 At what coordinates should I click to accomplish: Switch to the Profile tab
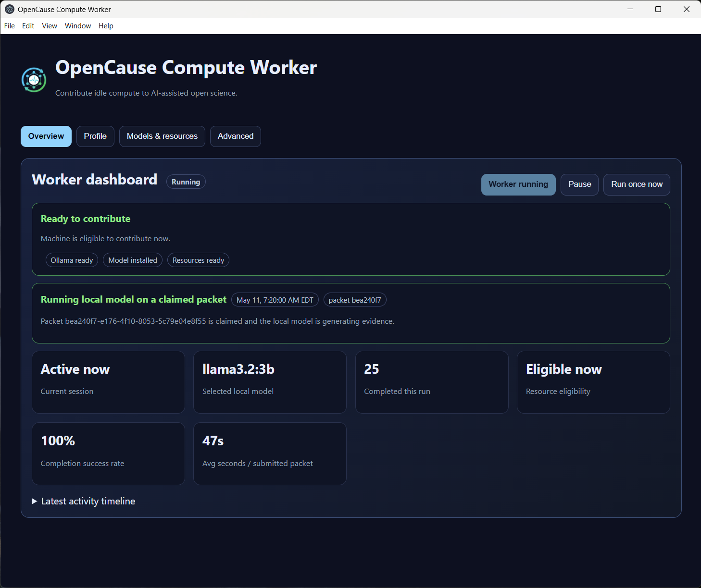coord(95,136)
